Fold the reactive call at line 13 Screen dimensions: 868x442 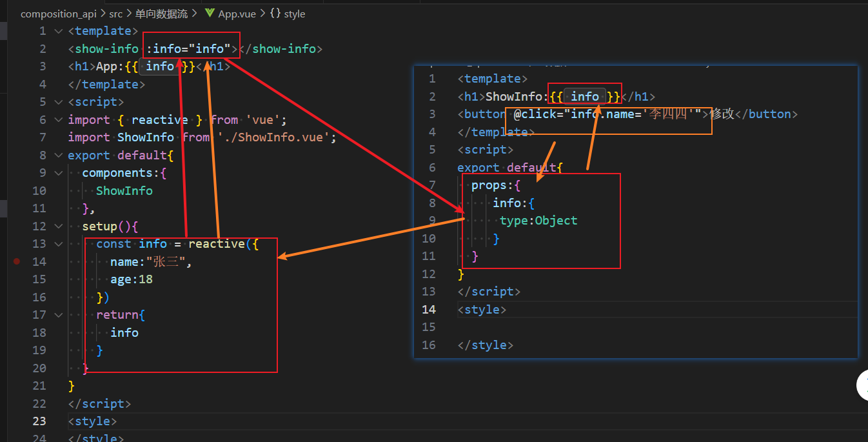[x=59, y=244]
